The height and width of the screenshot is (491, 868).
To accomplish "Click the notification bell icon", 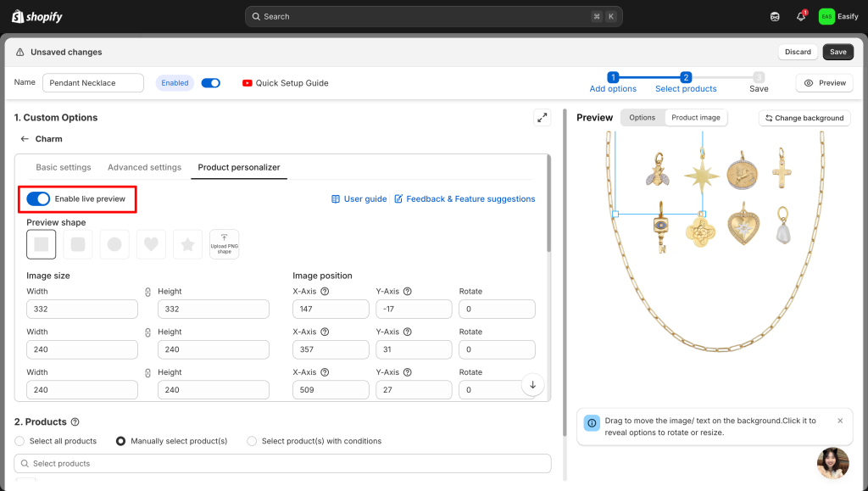I will click(x=800, y=17).
